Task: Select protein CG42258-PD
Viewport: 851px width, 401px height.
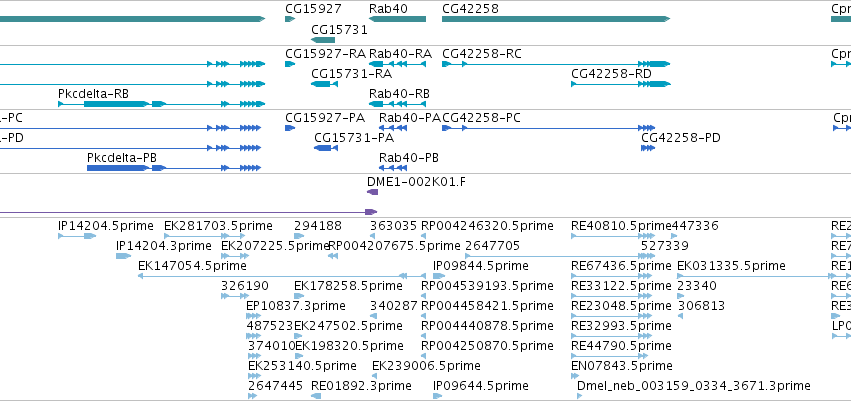Action: click(x=648, y=148)
